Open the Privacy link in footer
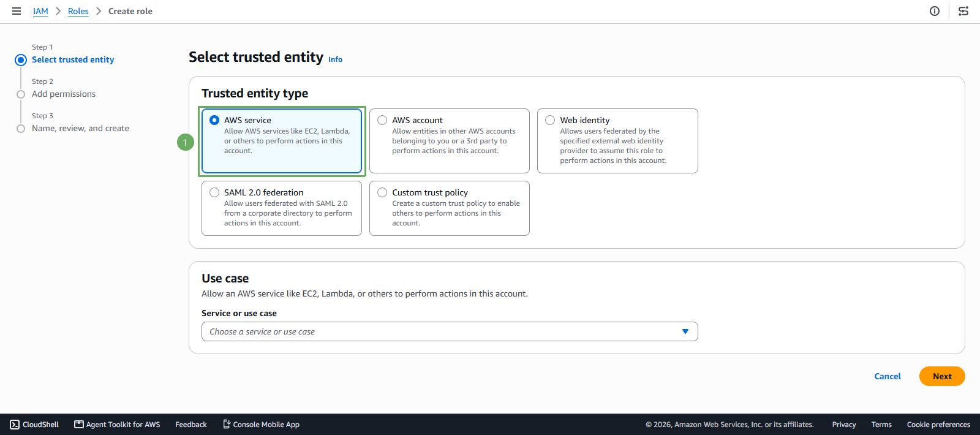This screenshot has width=980, height=435. (x=844, y=425)
